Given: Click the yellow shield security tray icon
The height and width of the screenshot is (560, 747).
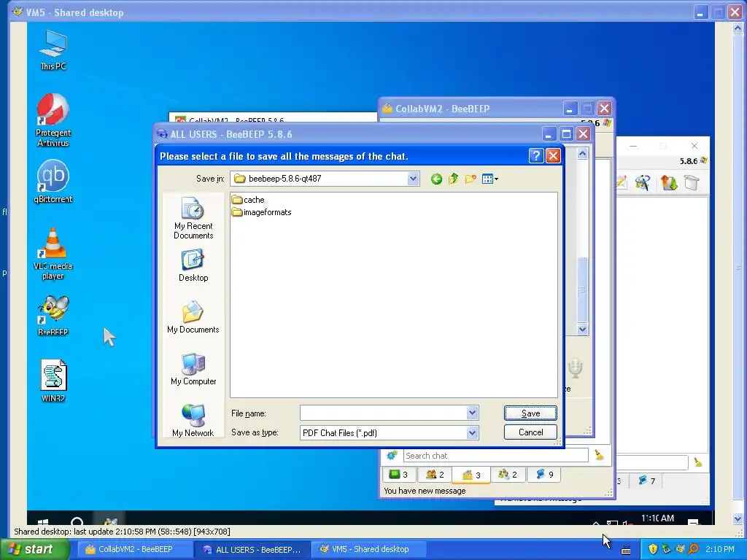Looking at the screenshot, I should (x=653, y=549).
